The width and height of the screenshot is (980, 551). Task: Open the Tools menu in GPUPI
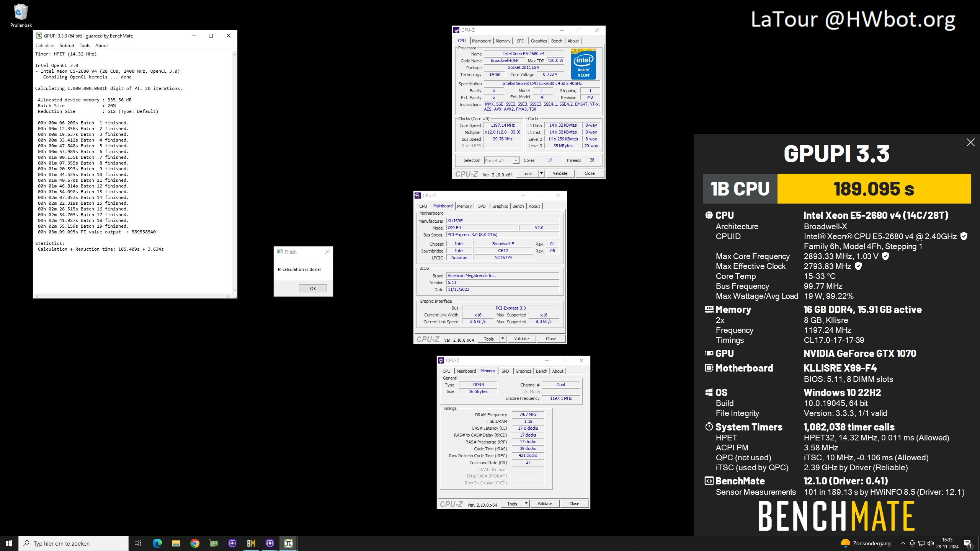click(85, 46)
